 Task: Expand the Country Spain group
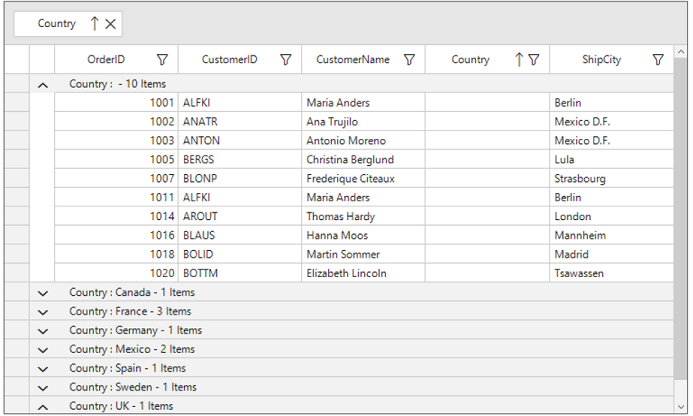(x=43, y=369)
